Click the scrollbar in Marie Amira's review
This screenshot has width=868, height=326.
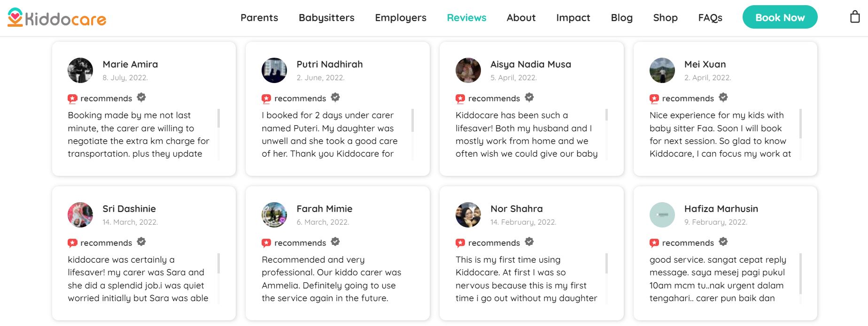pyautogui.click(x=219, y=119)
